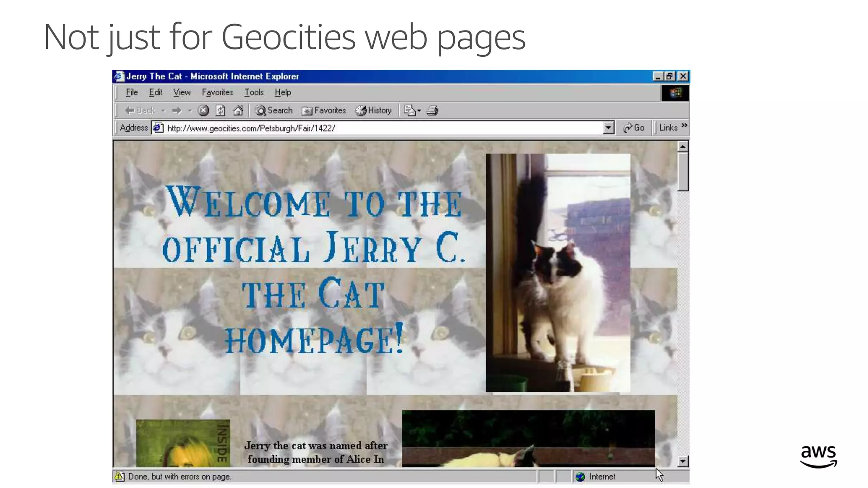
Task: Click the Edit page toolbar icon
Action: [x=409, y=111]
